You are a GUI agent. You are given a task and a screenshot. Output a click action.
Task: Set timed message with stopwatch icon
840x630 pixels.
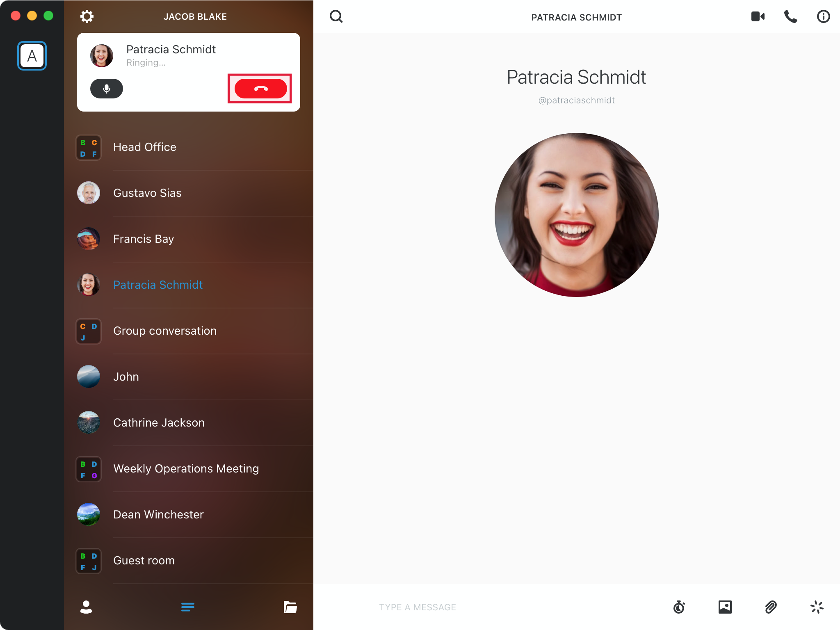[x=679, y=607]
